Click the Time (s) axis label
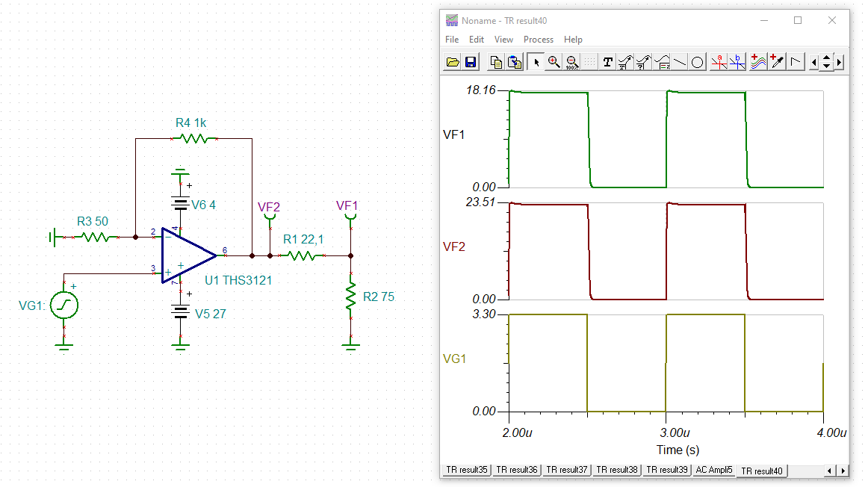868x487 pixels. click(678, 450)
